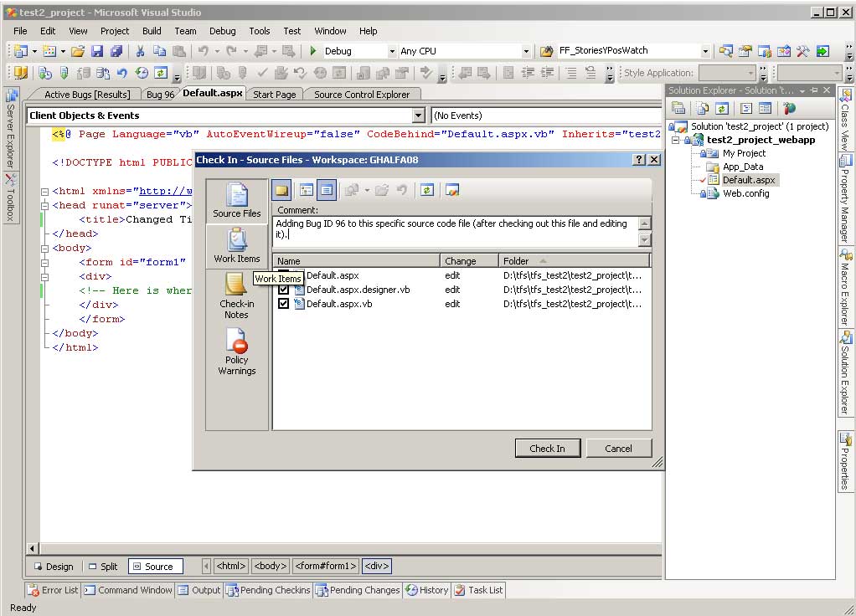856x616 pixels.
Task: Open the Debug configuration dropdown
Action: tap(391, 51)
